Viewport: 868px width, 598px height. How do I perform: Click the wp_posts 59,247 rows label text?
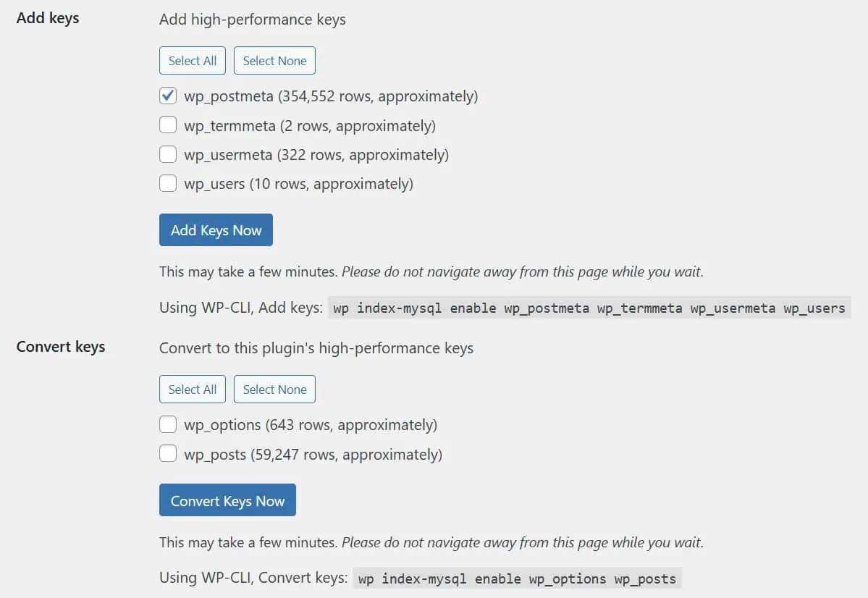(x=313, y=455)
